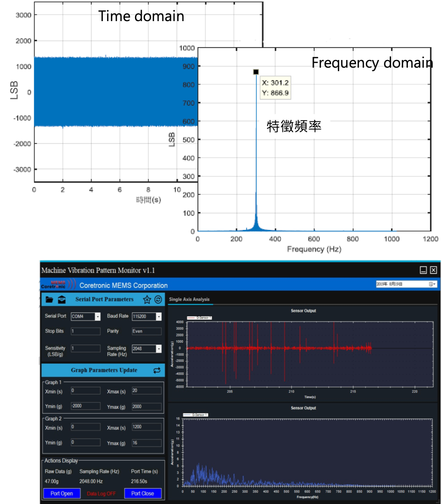Open the date picker calendar dropdown
Image resolution: width=442 pixels, height=504 pixels.
(432, 284)
